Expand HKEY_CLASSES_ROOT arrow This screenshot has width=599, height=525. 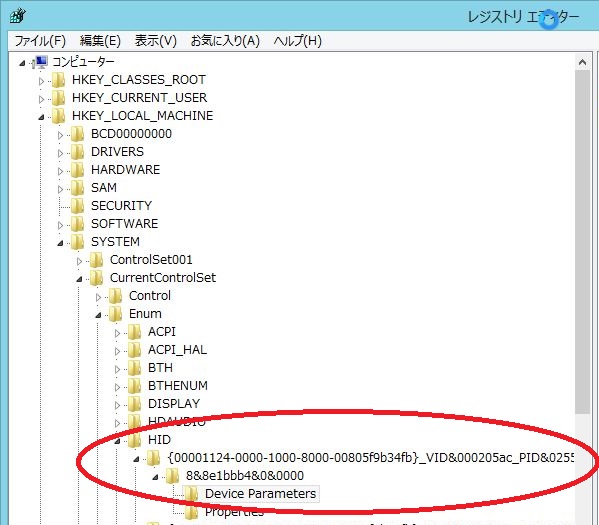(x=41, y=81)
